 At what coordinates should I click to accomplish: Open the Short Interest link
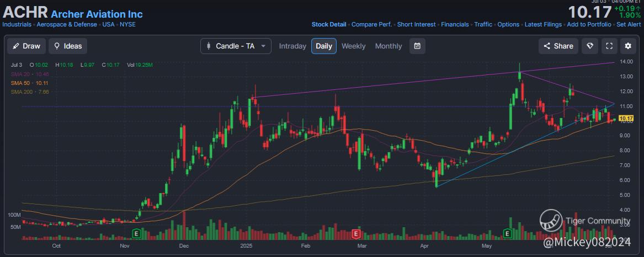point(417,24)
